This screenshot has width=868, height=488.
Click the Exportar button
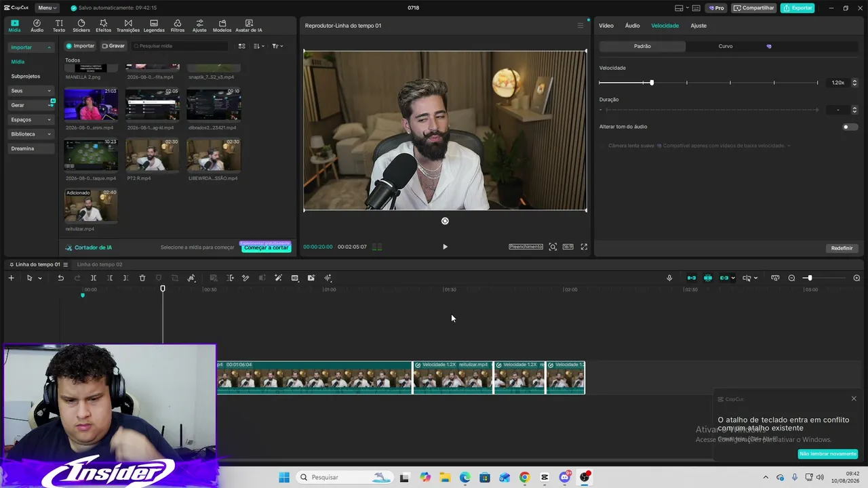click(797, 8)
